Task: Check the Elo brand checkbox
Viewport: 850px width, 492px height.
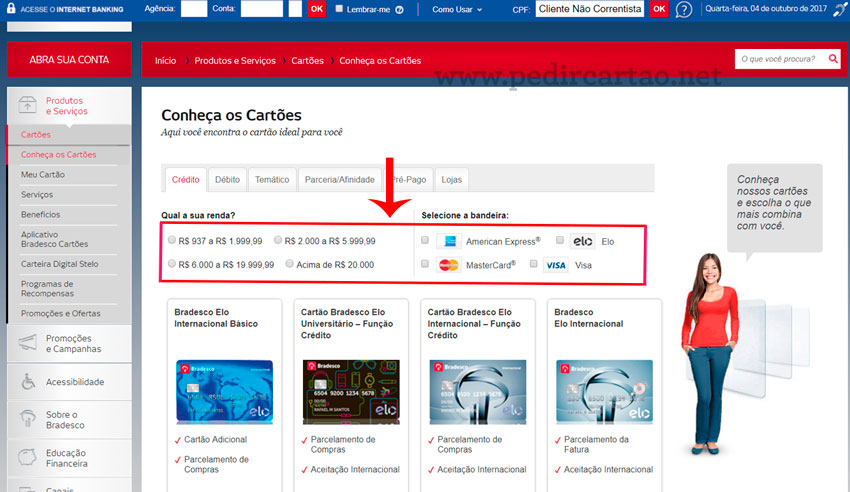Action: [560, 240]
